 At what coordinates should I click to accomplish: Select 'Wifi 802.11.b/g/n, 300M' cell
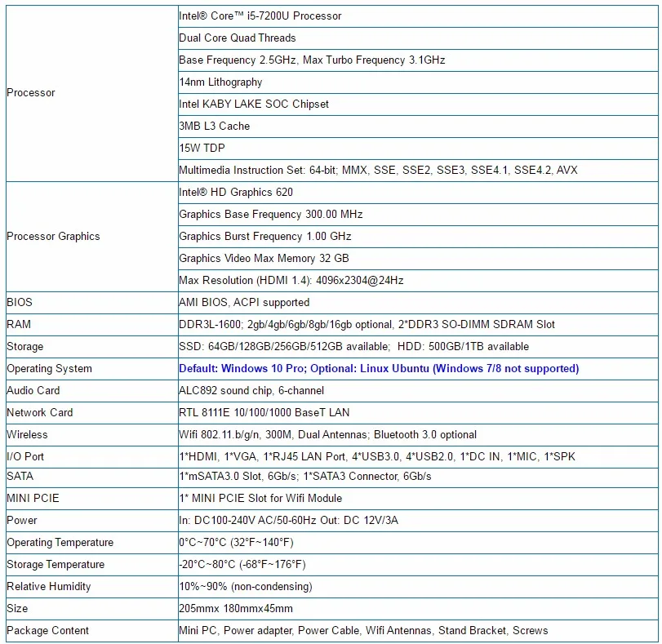pos(418,434)
